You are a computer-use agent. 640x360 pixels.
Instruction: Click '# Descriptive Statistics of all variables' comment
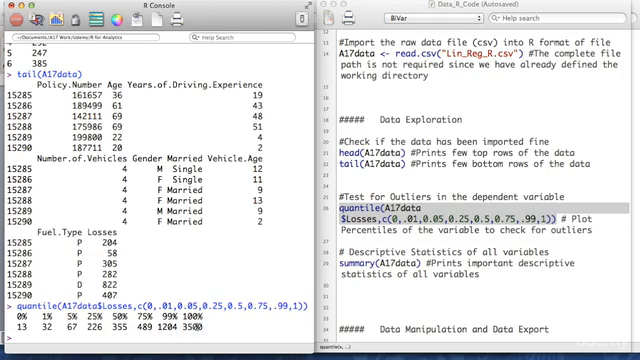(444, 252)
